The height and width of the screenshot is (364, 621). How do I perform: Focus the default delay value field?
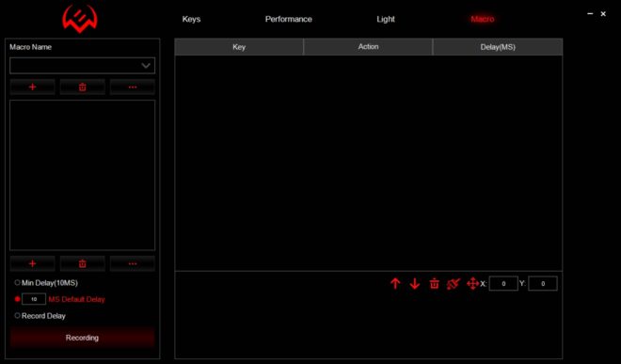[34, 299]
